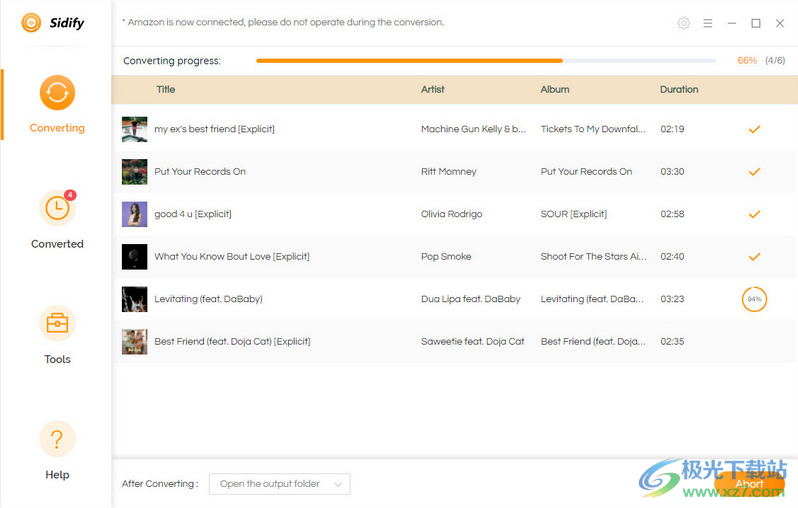Minimize the Sidify window
Screen dimensions: 798x508
click(x=732, y=23)
